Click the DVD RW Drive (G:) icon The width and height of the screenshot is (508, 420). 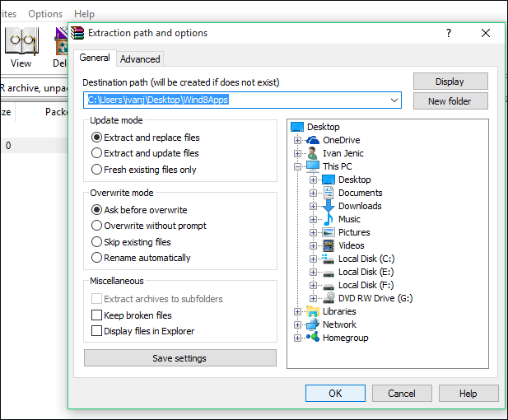click(329, 298)
